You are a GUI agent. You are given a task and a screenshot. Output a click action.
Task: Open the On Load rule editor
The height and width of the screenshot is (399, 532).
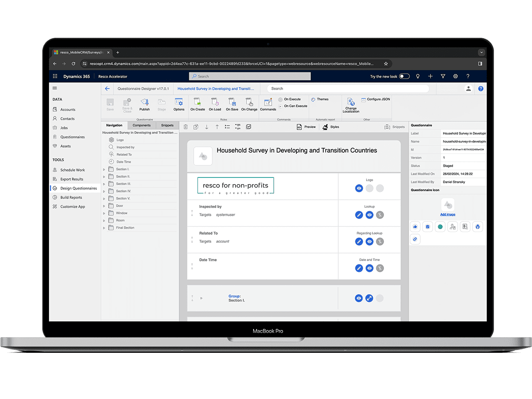click(215, 104)
